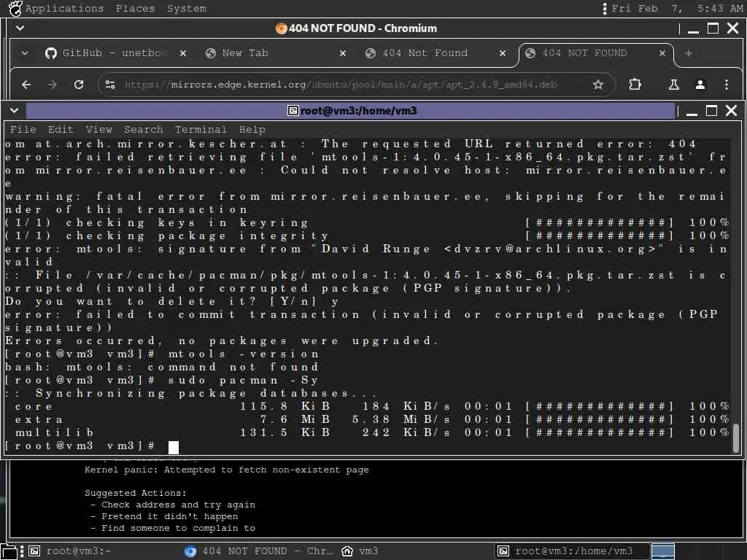This screenshot has width=747, height=560.
Task: Click the MATE logo icon
Action: pos(15,9)
